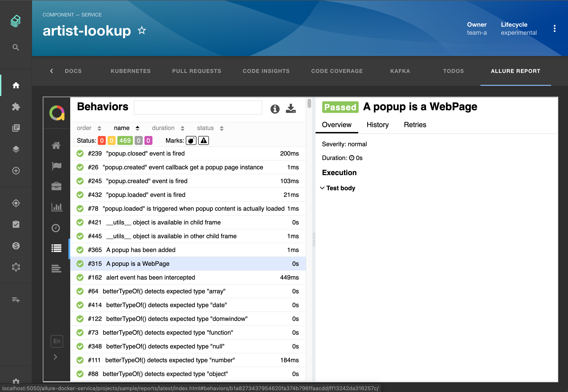Click the download CSV icon in Behaviors
The width and height of the screenshot is (568, 392).
(291, 108)
